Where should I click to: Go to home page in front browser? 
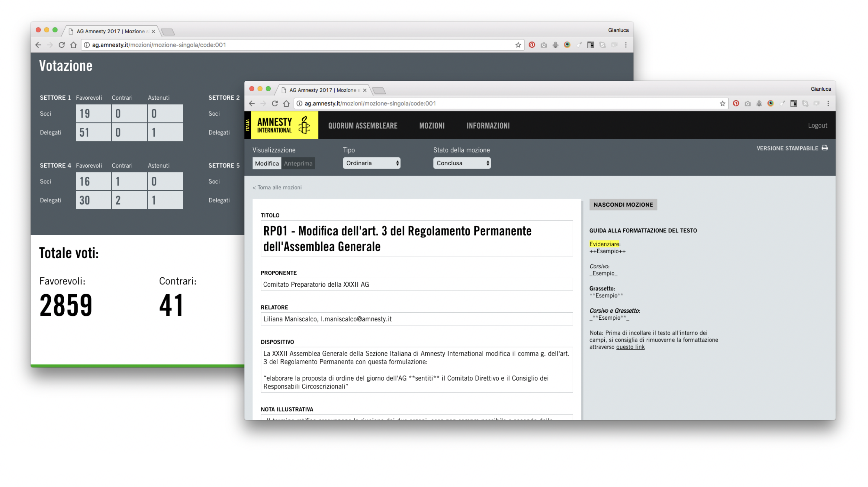click(x=286, y=103)
